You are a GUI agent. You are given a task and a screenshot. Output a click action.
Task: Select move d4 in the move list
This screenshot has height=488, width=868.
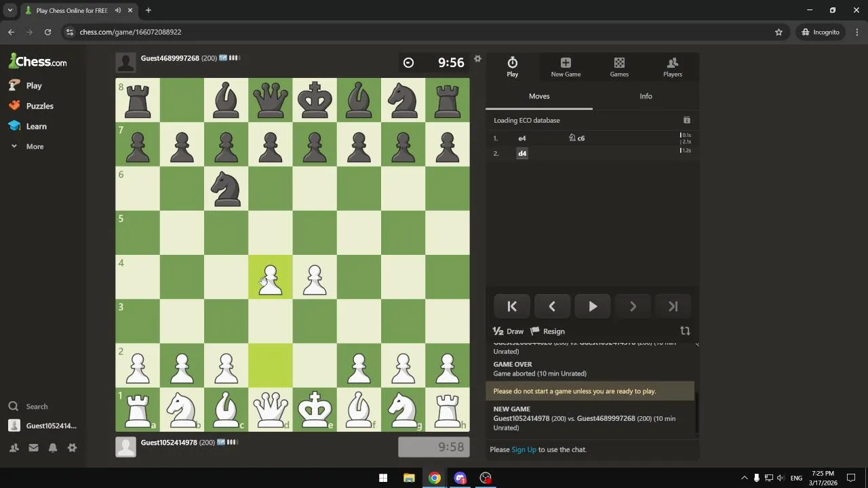click(x=522, y=153)
